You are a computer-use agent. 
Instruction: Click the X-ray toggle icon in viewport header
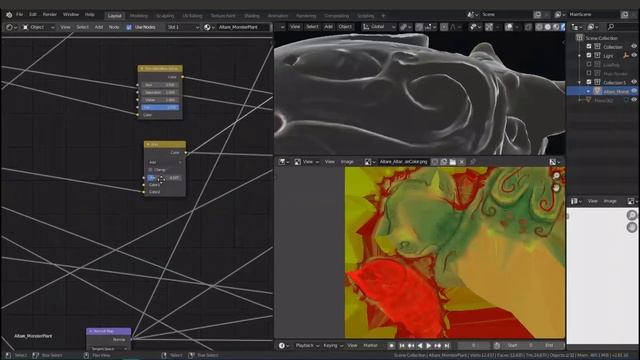click(x=528, y=27)
